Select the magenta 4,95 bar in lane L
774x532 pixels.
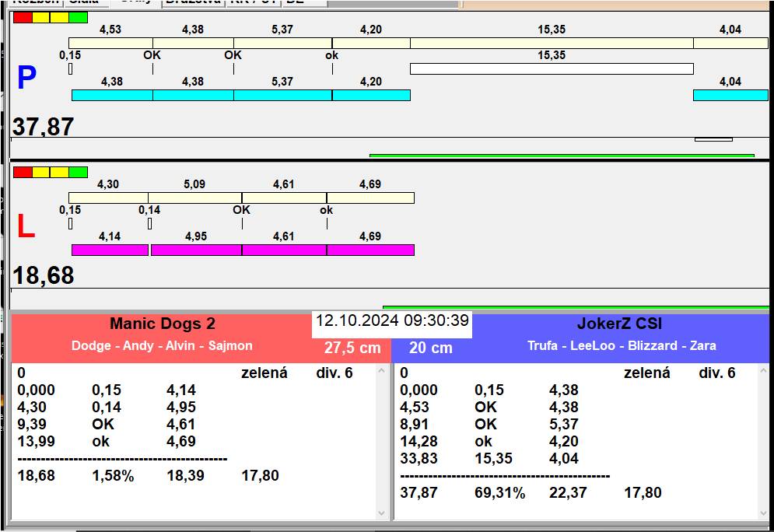click(x=196, y=250)
